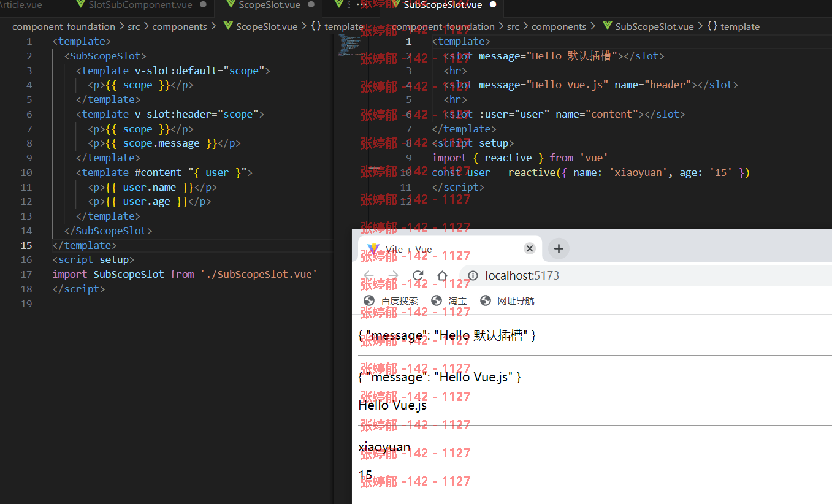Image resolution: width=832 pixels, height=504 pixels.
Task: Go forward in the browser
Action: (x=394, y=275)
